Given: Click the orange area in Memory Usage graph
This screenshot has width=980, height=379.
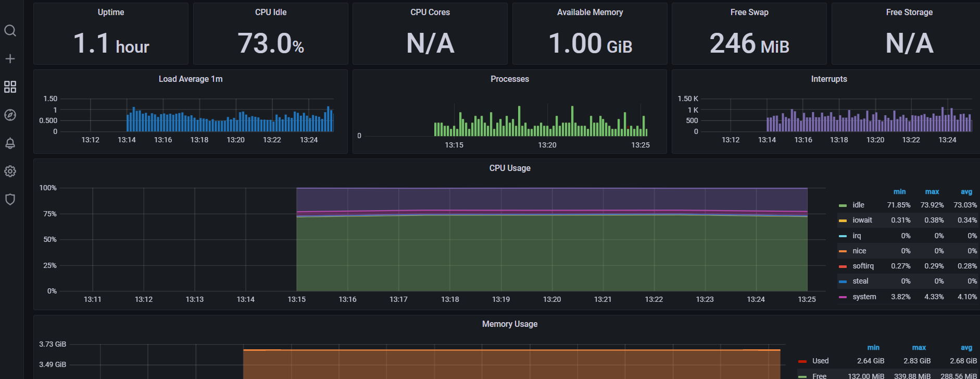Looking at the screenshot, I should point(512,364).
